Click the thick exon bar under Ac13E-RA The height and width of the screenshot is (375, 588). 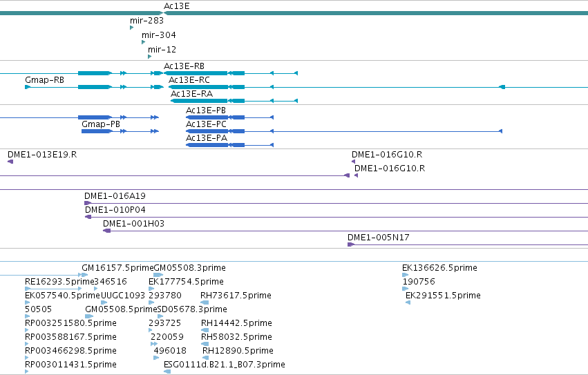point(200,101)
